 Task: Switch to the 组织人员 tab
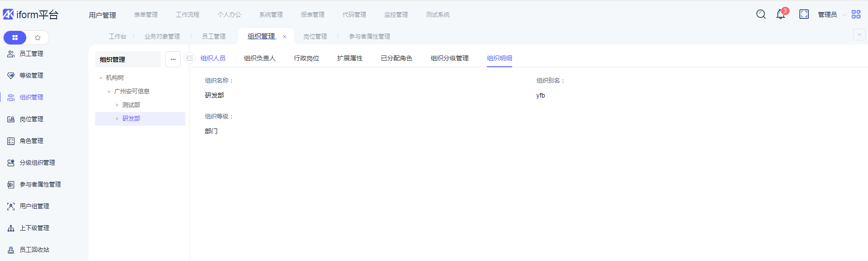(x=213, y=58)
